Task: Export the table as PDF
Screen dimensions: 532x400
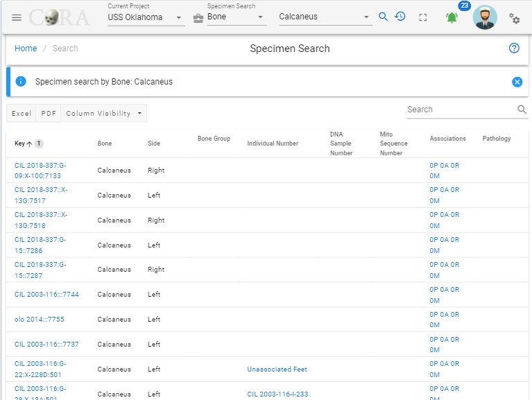Action: (x=49, y=113)
